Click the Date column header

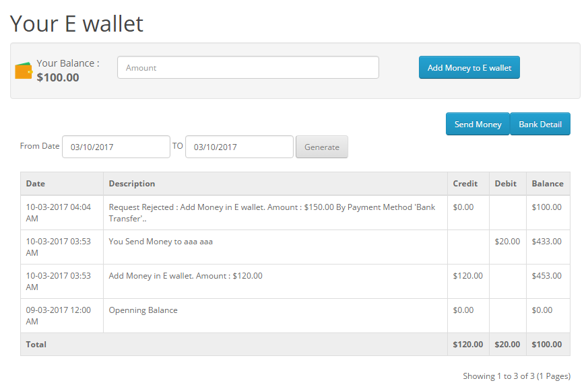36,184
